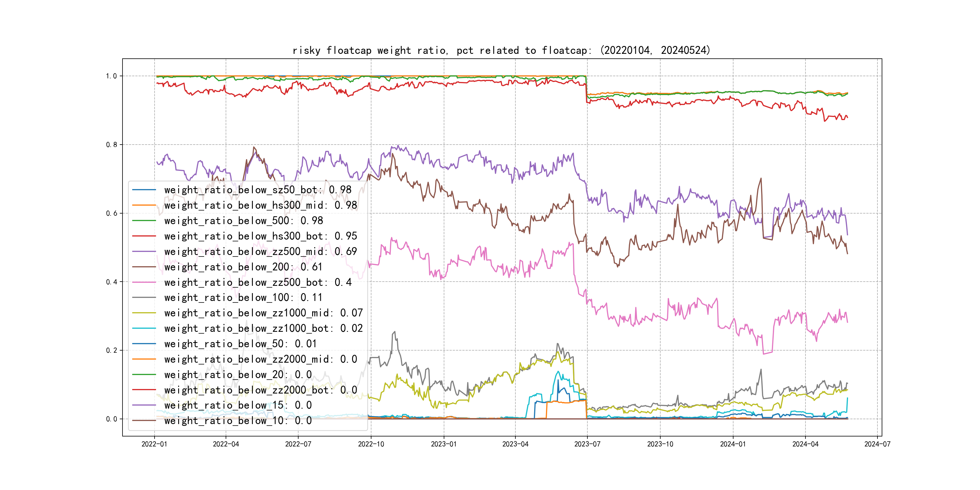Click y-axis tick label 0.4
Screen dimensions: 980x490
pos(111,282)
